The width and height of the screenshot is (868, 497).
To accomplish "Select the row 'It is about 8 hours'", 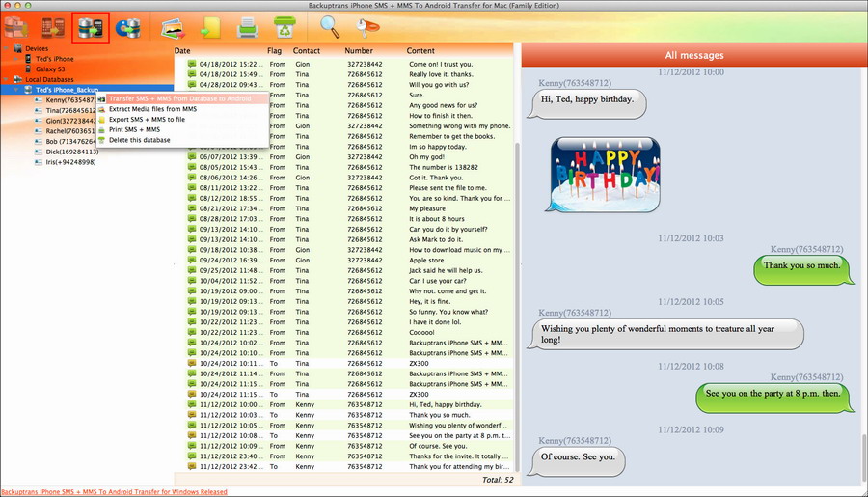I will point(343,219).
